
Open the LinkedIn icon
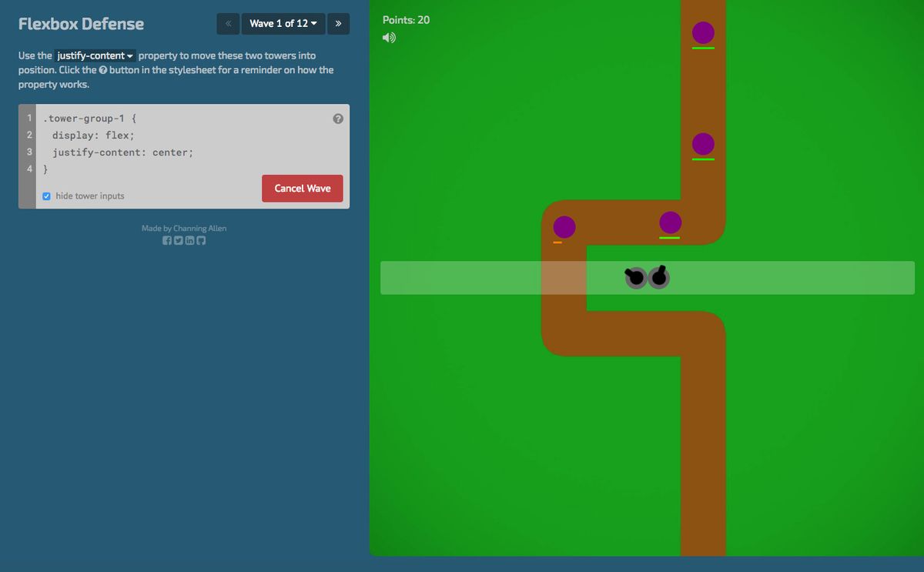click(x=189, y=240)
